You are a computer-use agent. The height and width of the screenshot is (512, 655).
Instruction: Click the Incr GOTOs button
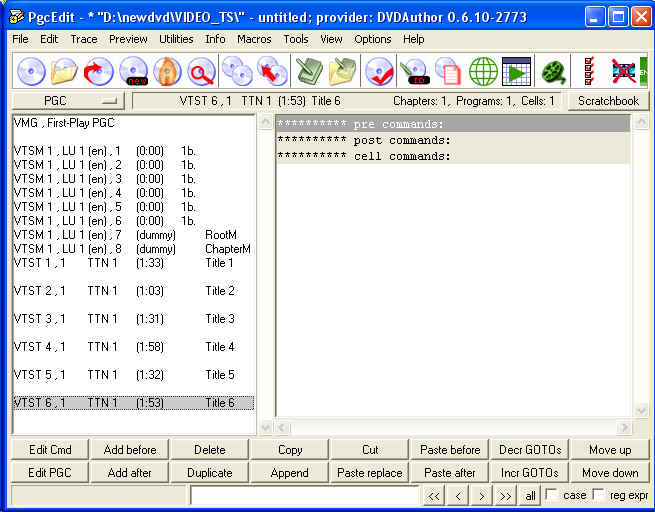coord(530,473)
